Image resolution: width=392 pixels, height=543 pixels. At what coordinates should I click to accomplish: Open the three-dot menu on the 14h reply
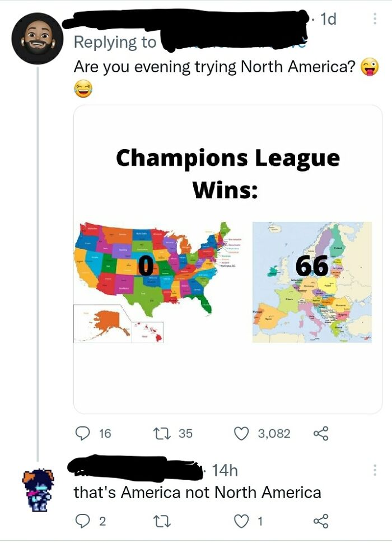pos(374,470)
